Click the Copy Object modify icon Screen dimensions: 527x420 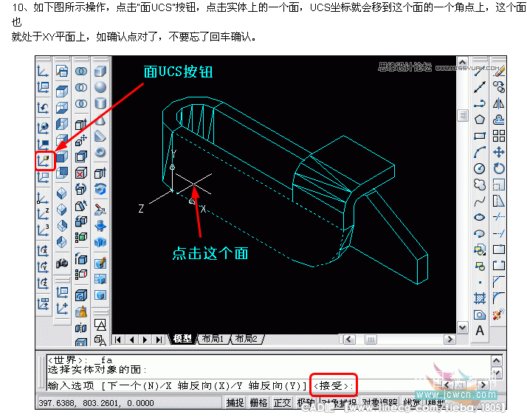click(499, 86)
